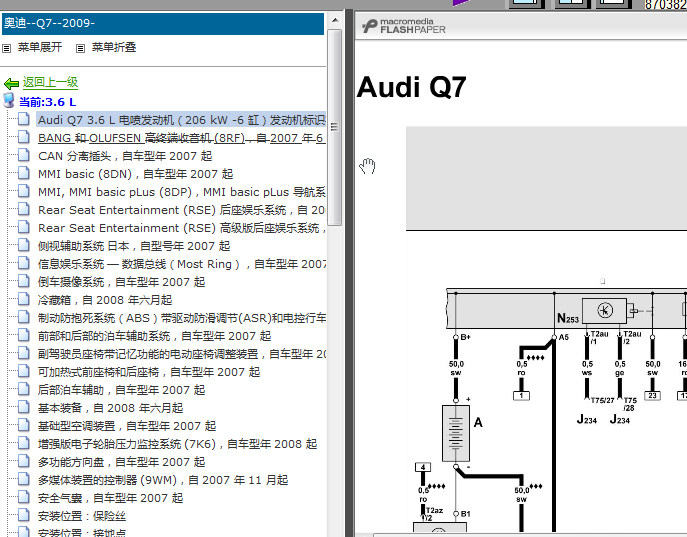
Task: Open MMI basic (8DN) document
Action: point(135,174)
